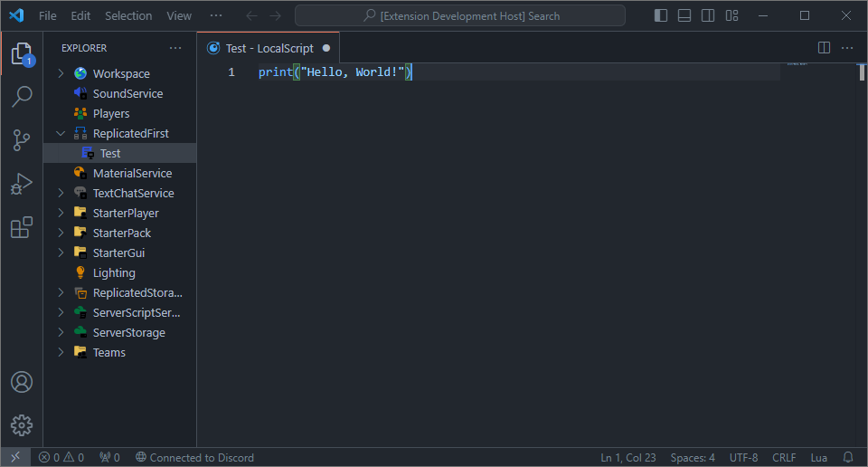
Task: Open the Extensions view
Action: [22, 227]
